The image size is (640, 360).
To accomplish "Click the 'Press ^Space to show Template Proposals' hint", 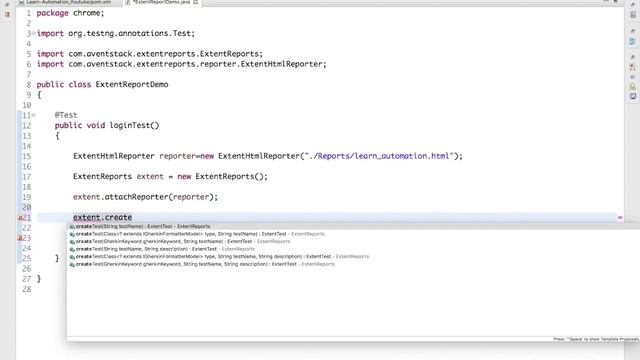I will tap(596, 339).
